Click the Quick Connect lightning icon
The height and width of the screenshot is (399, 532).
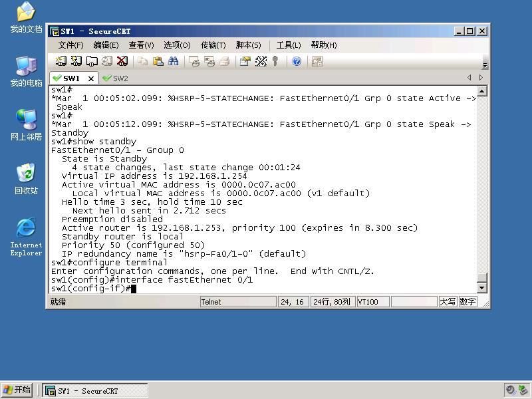coord(76,61)
